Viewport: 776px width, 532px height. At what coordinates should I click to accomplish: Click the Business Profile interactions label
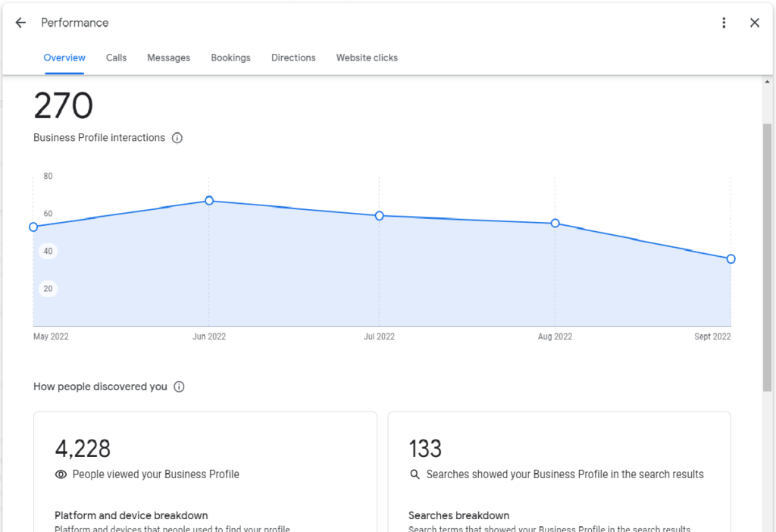tap(99, 138)
